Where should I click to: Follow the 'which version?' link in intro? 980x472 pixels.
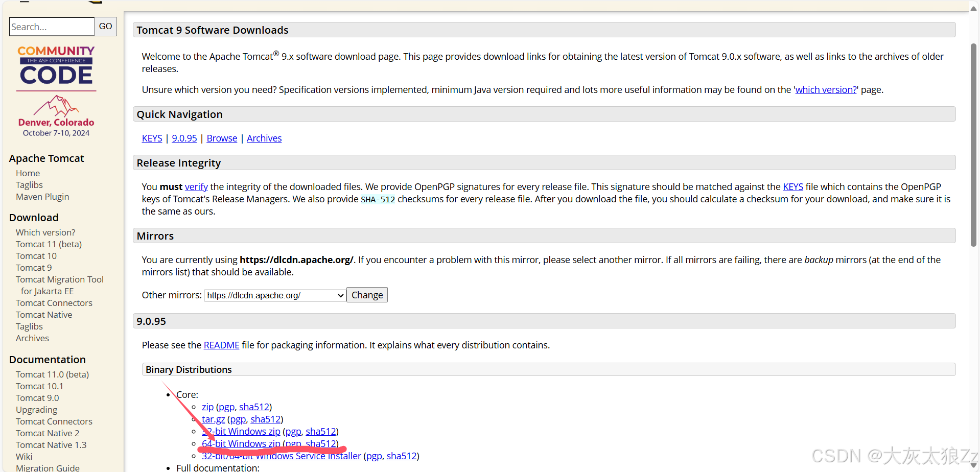pos(826,90)
